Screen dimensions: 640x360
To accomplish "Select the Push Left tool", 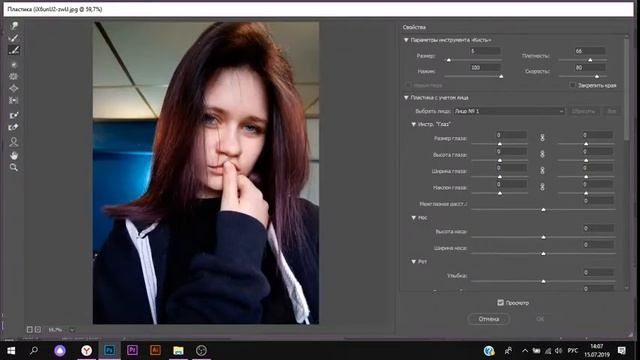I will [x=14, y=100].
